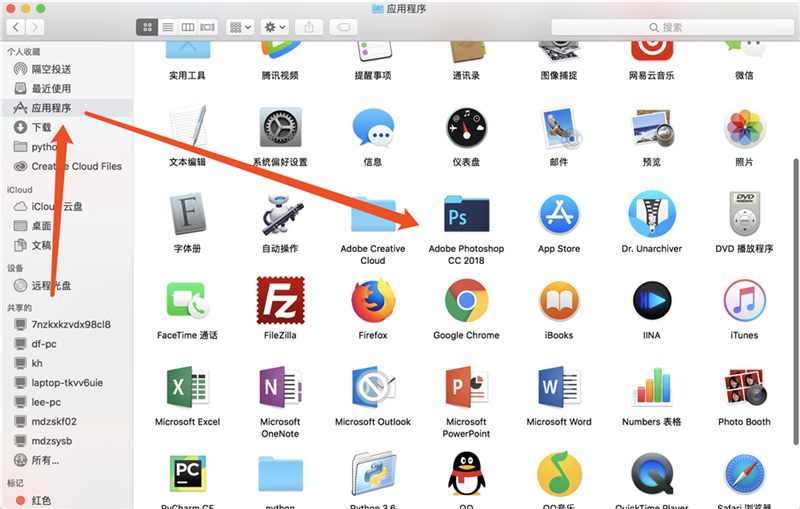Open the PyCharm CE app

click(x=187, y=473)
